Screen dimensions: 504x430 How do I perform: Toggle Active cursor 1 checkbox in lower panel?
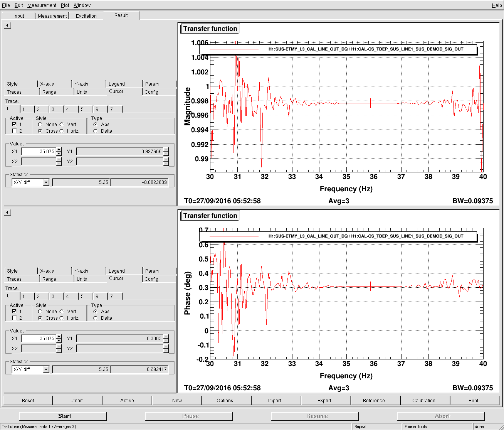click(14, 312)
